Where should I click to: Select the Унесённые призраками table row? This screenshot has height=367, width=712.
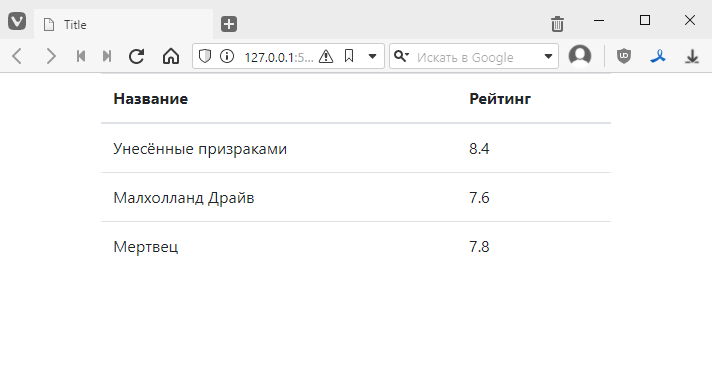point(356,149)
